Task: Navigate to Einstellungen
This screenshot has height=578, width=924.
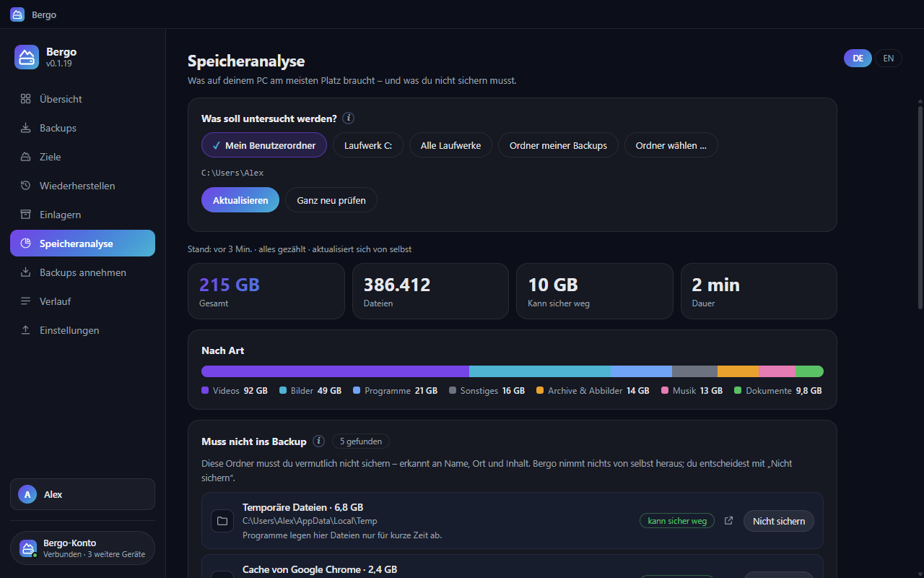Action: pyautogui.click(x=82, y=330)
